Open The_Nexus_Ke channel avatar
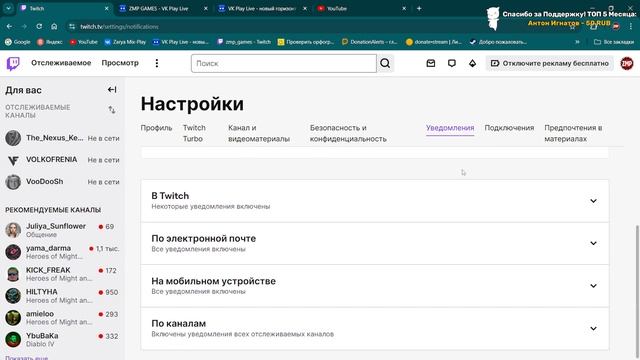Viewport: 640px width, 360px height. 13,138
